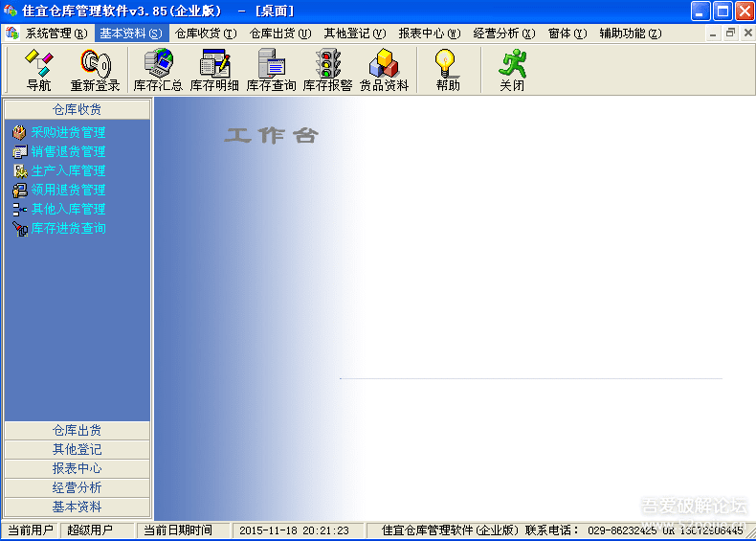This screenshot has width=756, height=541.
Task: Click the small icon left of 系统管理 menu
Action: [12, 34]
